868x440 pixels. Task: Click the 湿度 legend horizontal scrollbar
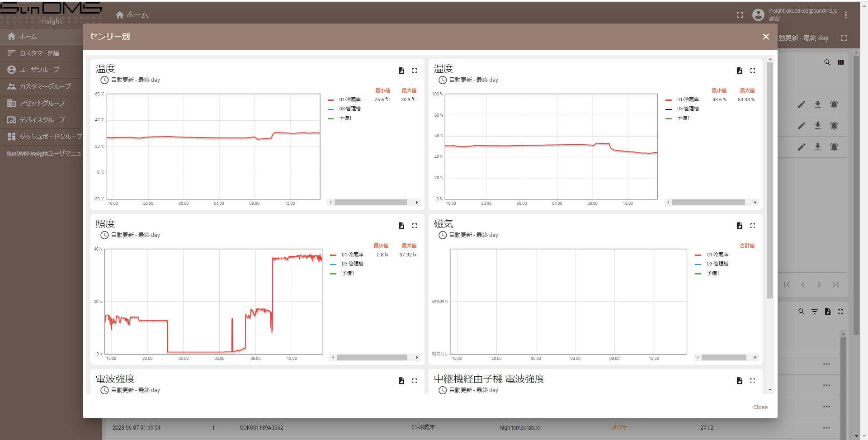(x=708, y=203)
